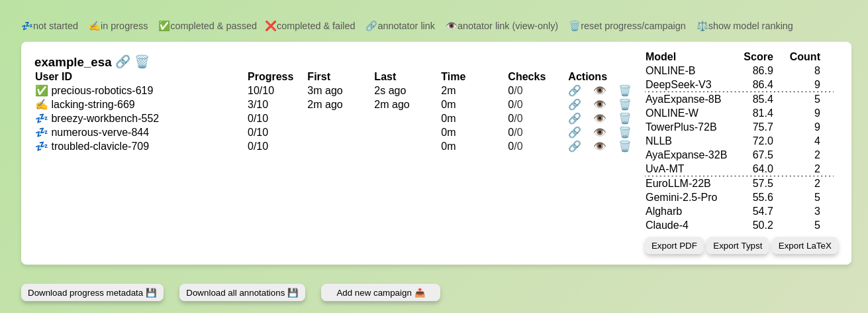Open annotator link for breezy-workbench-552
The image size is (868, 313).
coord(575,119)
